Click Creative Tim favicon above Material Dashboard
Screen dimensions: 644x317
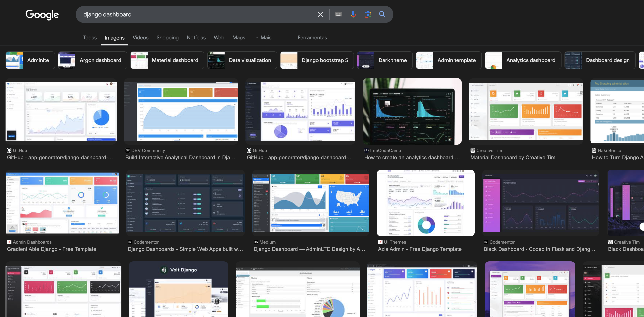pos(473,150)
